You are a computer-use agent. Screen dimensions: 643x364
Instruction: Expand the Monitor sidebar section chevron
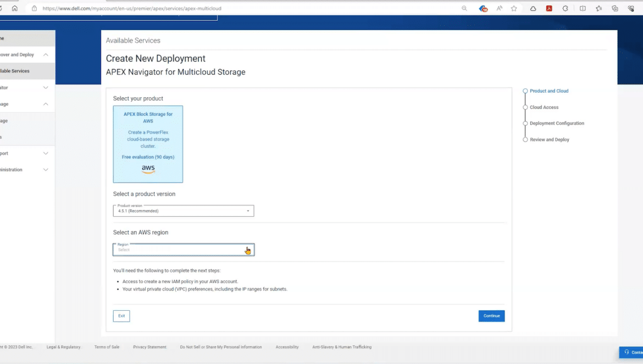pyautogui.click(x=46, y=88)
